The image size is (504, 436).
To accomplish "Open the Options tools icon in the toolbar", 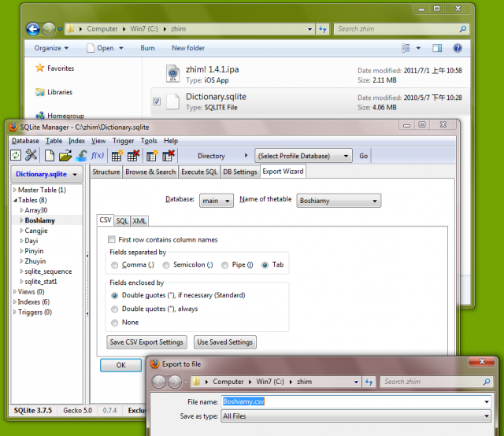I will pyautogui.click(x=31, y=156).
